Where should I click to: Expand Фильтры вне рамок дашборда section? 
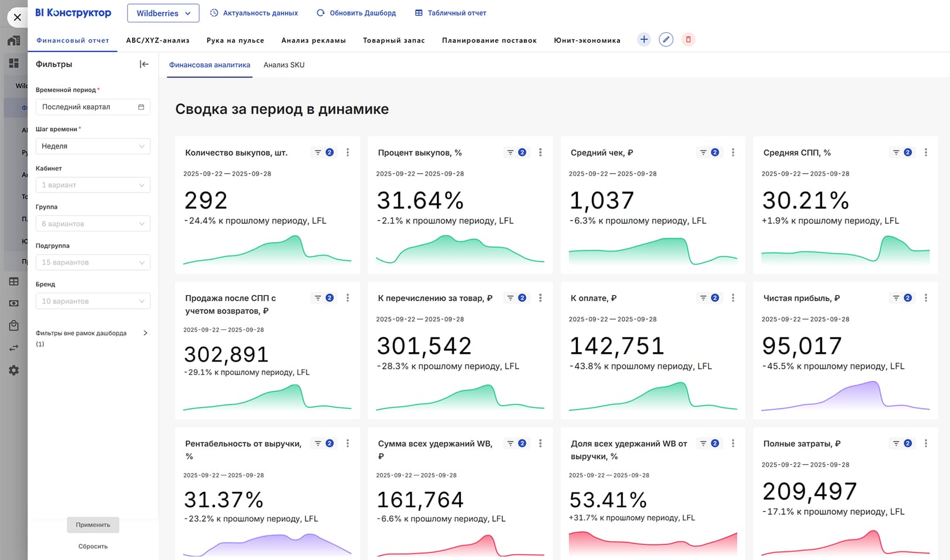point(145,333)
